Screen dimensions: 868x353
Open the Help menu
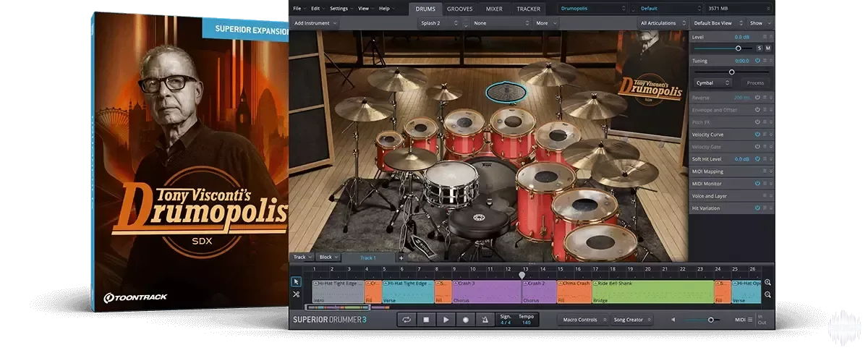coord(386,9)
